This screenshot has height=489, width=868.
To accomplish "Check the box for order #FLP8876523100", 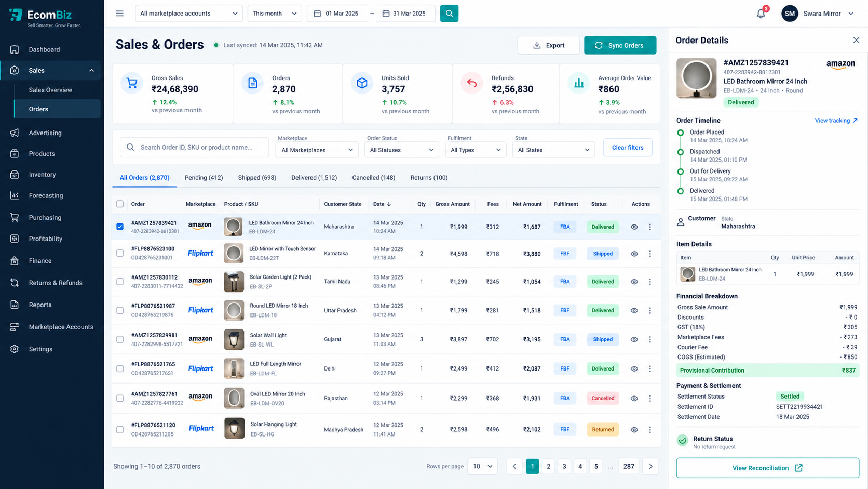I will click(120, 253).
